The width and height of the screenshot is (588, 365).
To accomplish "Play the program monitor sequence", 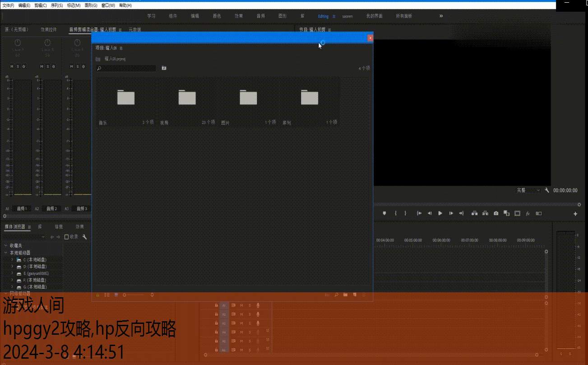I will (440, 214).
